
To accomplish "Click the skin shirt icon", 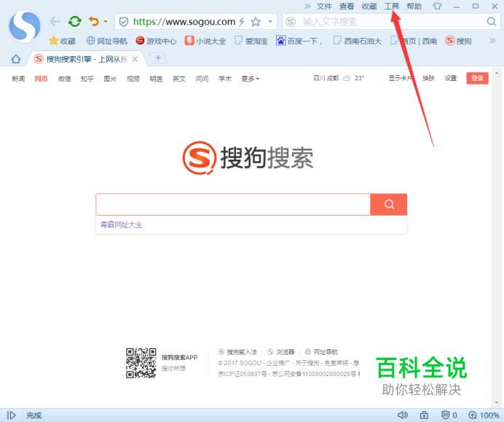I will pos(437,6).
